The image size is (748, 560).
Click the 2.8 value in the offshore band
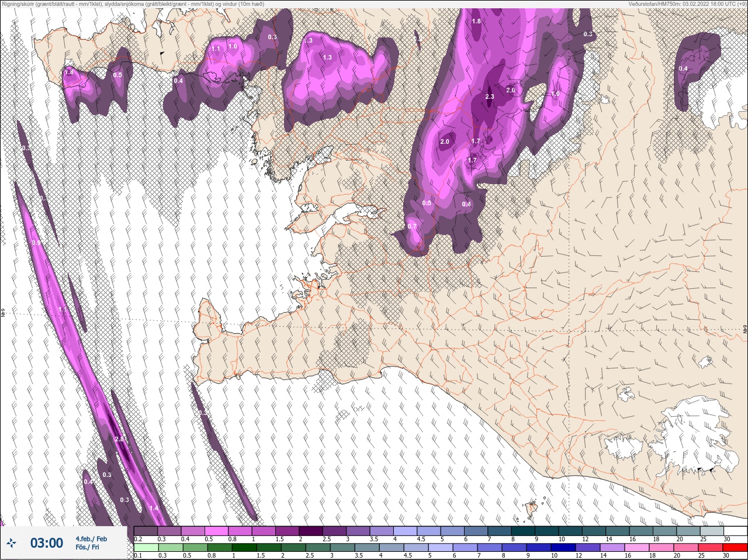(119, 439)
